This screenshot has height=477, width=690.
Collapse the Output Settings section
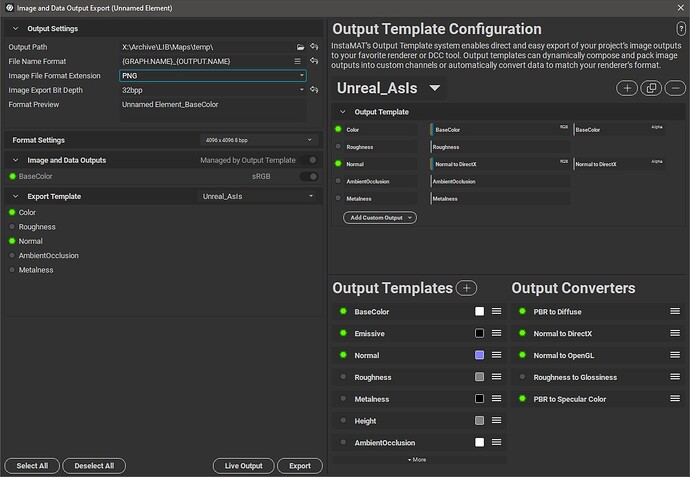16,28
